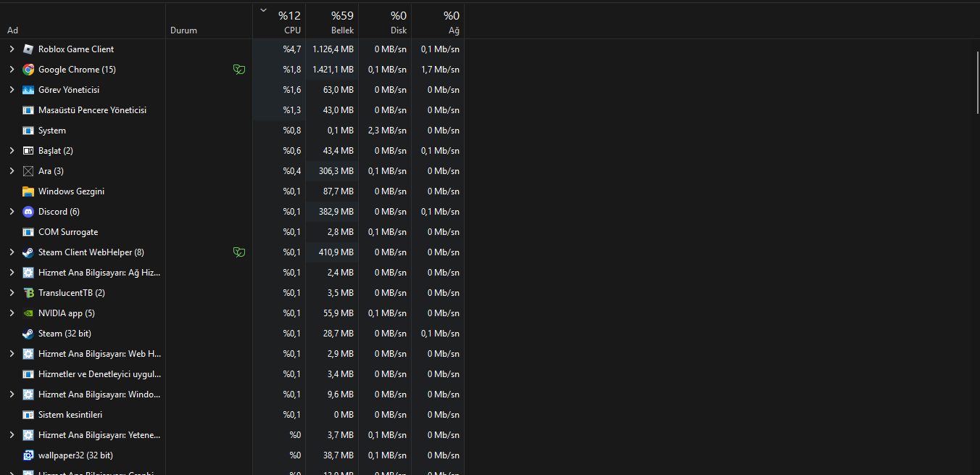Click the gear icon of Hizmet Ana Bilgisayarı: Yetene...

pyautogui.click(x=28, y=435)
